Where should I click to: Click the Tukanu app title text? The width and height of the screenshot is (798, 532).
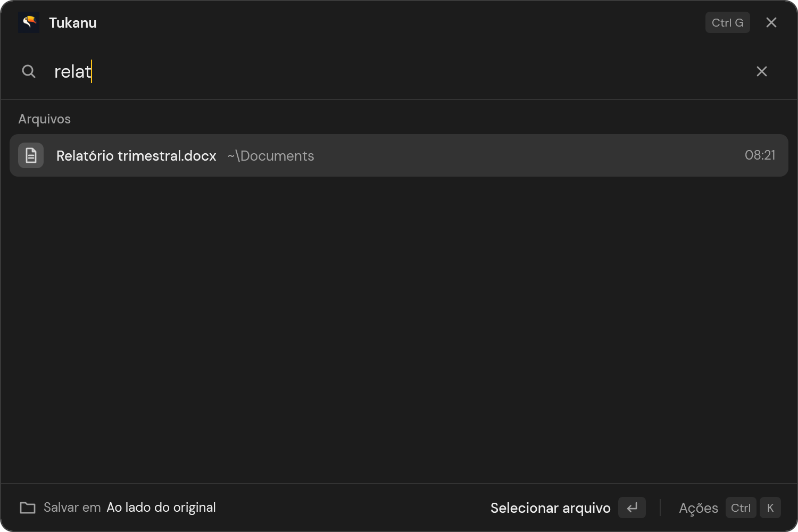(73, 22)
